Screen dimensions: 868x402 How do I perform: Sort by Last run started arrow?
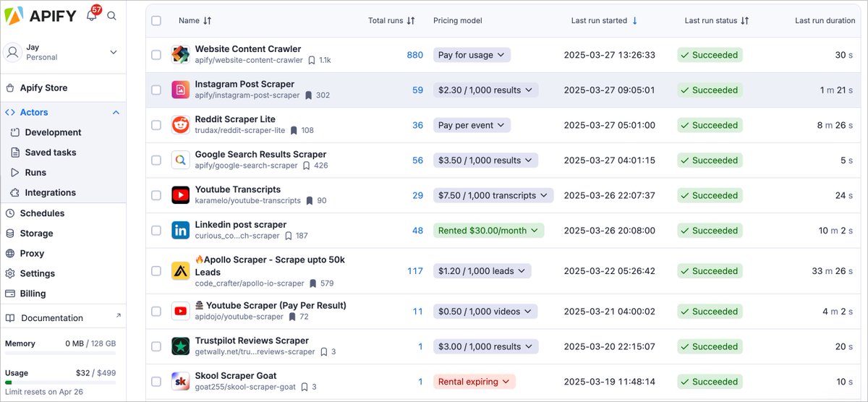pos(635,21)
